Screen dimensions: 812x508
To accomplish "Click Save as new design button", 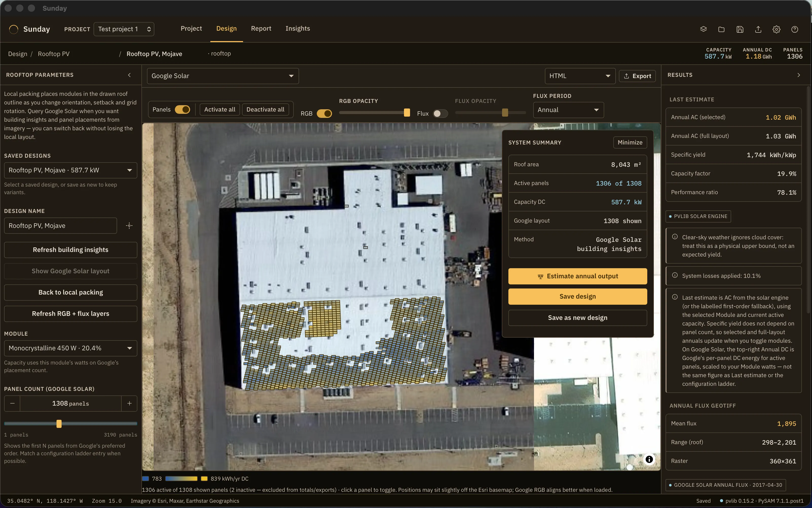I will [577, 317].
